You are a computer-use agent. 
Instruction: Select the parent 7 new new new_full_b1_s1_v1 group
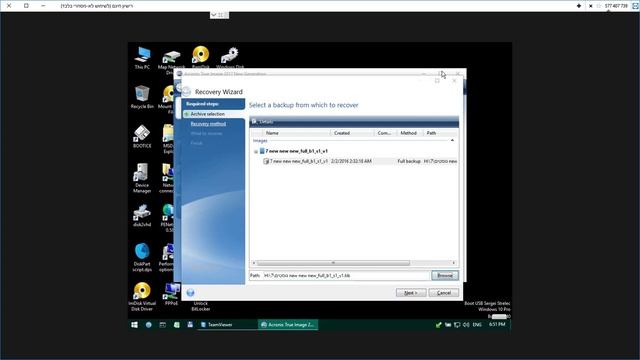(296, 151)
